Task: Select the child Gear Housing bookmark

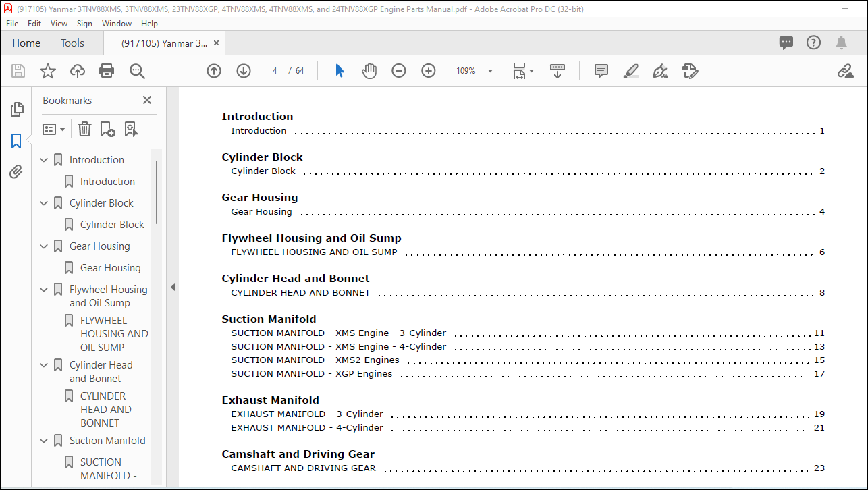Action: pos(111,268)
